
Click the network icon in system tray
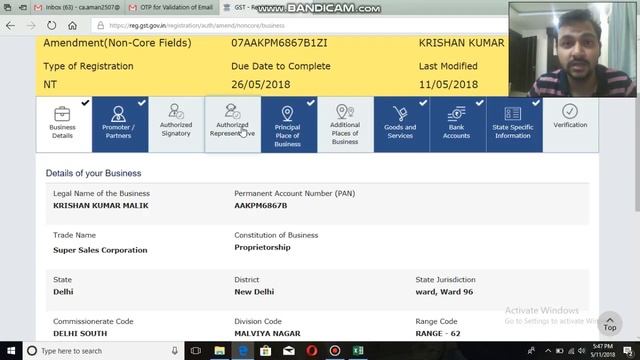(x=571, y=351)
